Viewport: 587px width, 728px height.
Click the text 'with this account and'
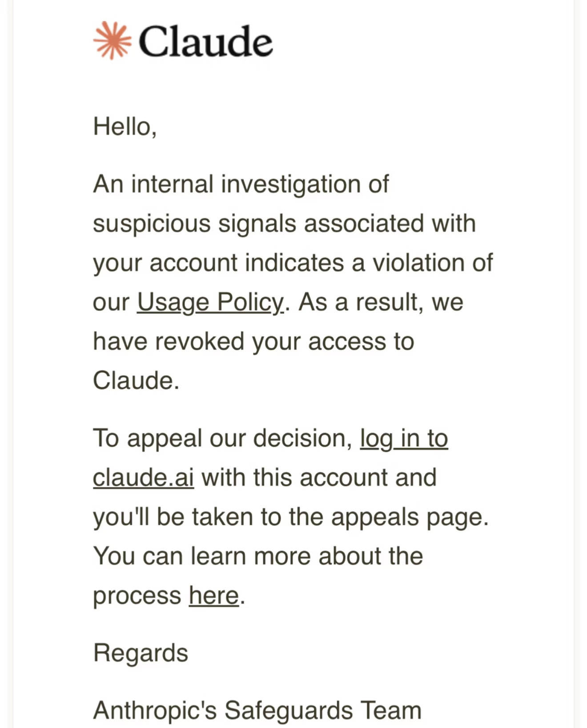tap(319, 478)
